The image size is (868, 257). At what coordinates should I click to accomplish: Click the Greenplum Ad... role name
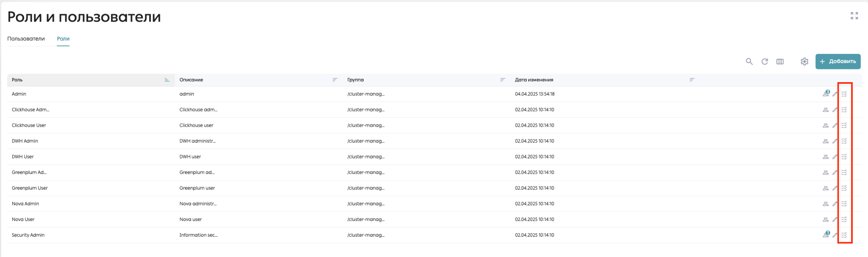29,172
